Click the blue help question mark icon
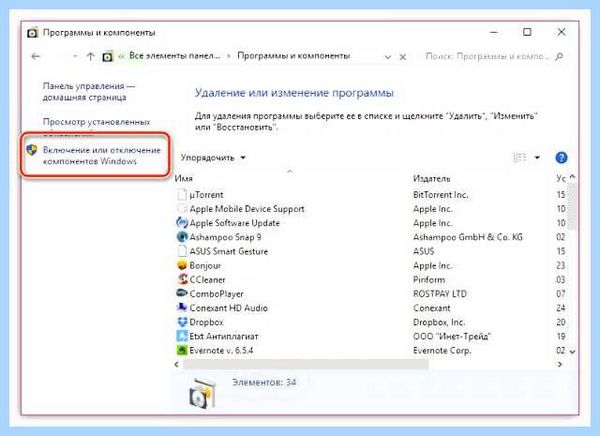Image resolution: width=600 pixels, height=436 pixels. click(561, 157)
